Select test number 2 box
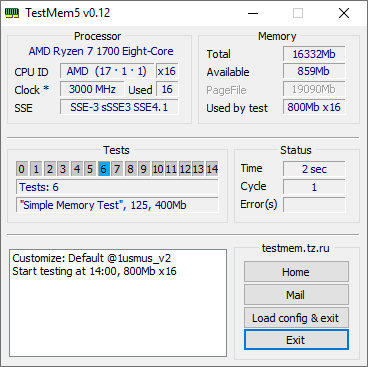This screenshot has height=367, width=368. tap(50, 169)
